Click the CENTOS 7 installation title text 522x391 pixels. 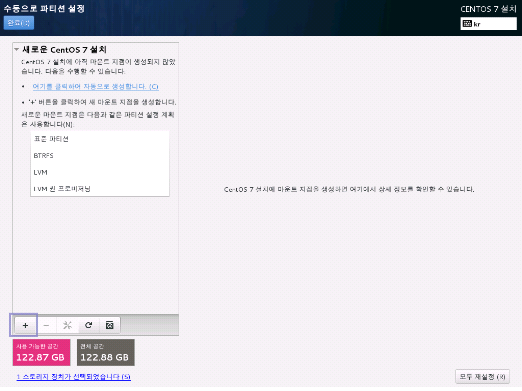(488, 9)
